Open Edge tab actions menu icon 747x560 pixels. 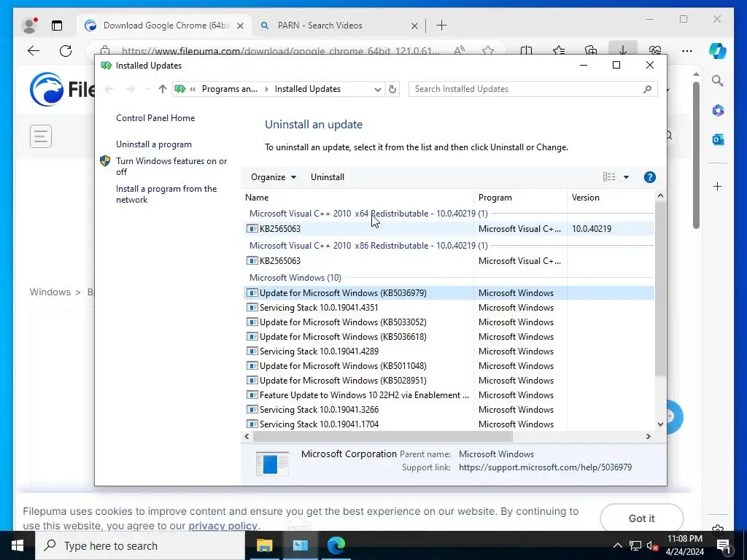(57, 26)
